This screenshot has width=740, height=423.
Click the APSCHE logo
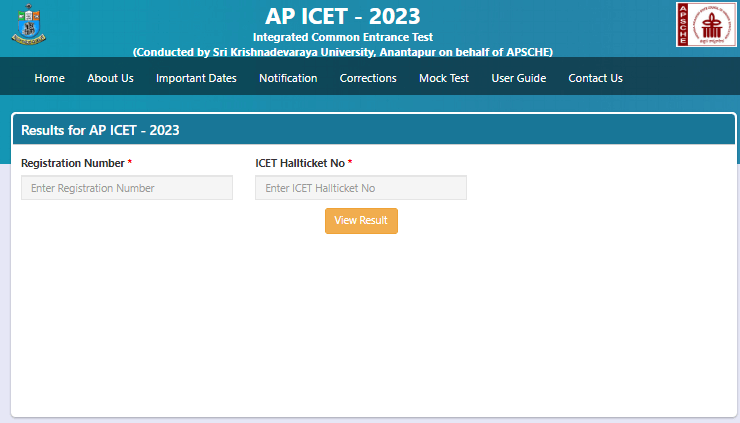click(706, 25)
